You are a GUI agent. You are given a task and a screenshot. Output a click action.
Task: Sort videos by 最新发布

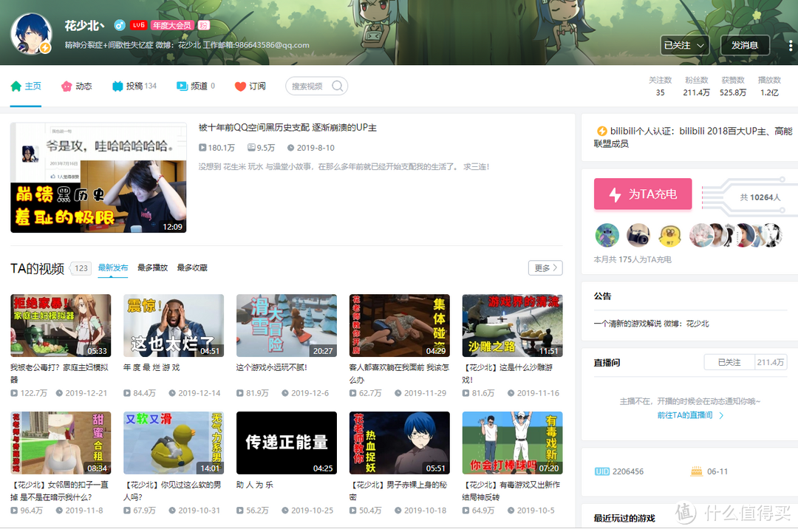[113, 267]
